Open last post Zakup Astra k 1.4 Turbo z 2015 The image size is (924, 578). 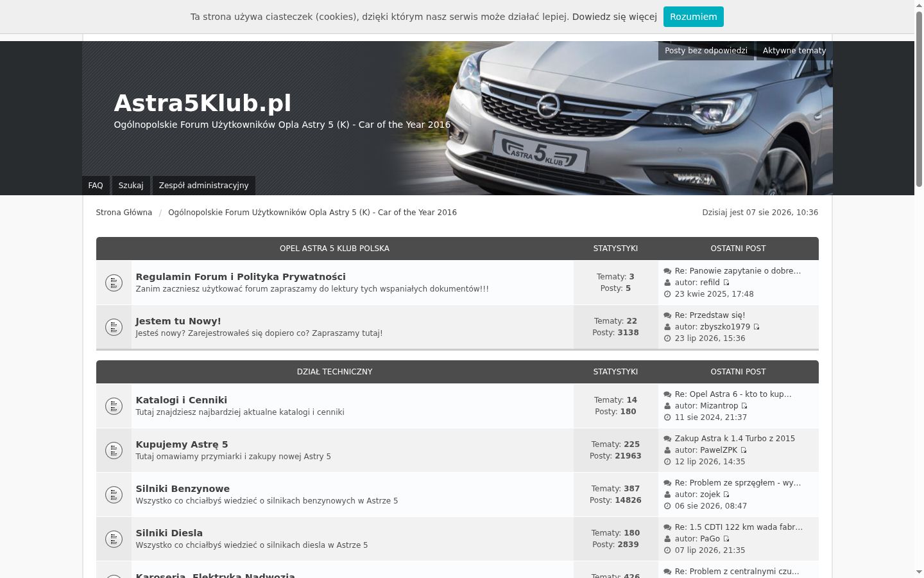pyautogui.click(x=735, y=439)
